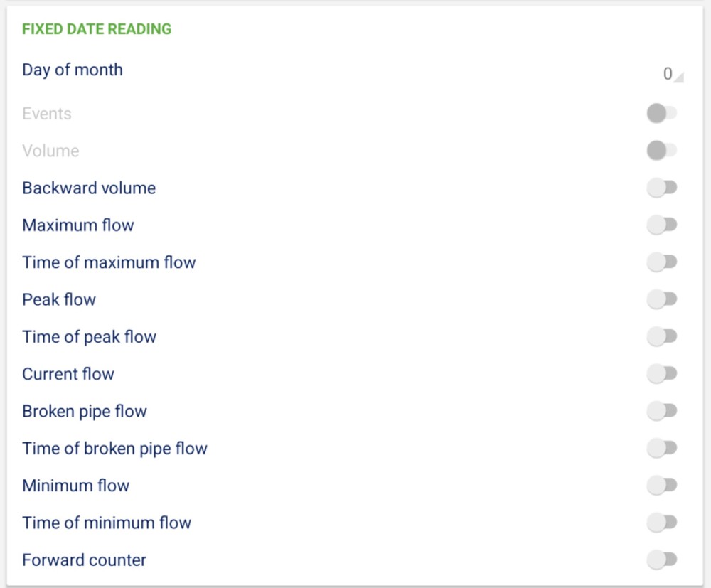Click the Day of month label

click(x=73, y=70)
